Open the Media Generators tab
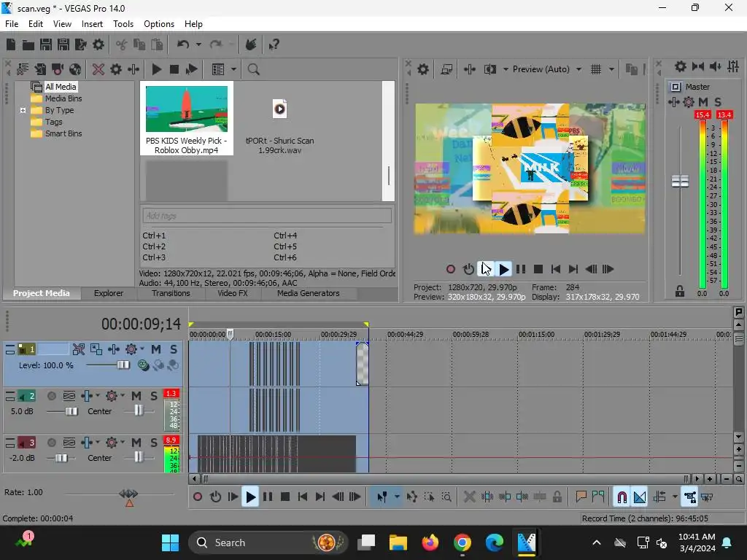The height and width of the screenshot is (560, 747). (309, 293)
